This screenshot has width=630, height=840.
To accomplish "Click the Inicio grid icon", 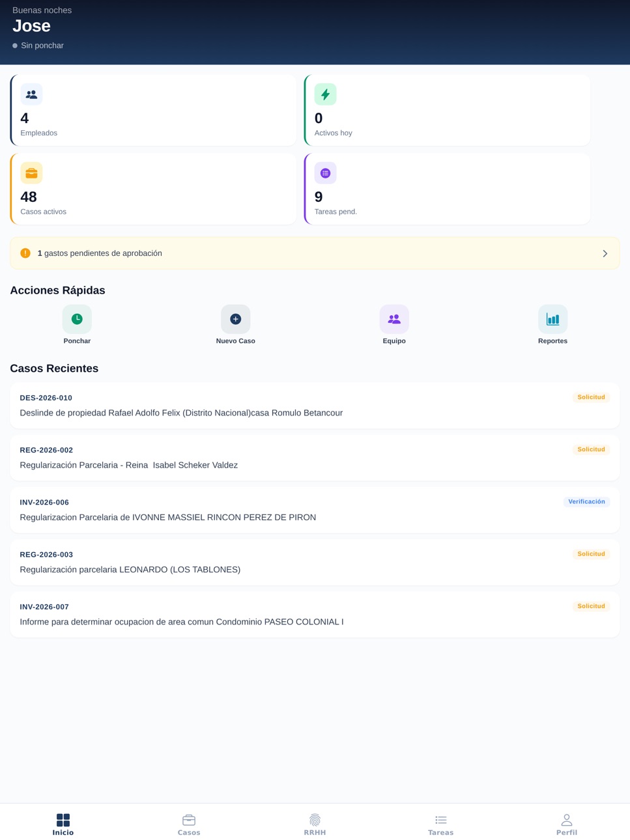I will tap(63, 820).
